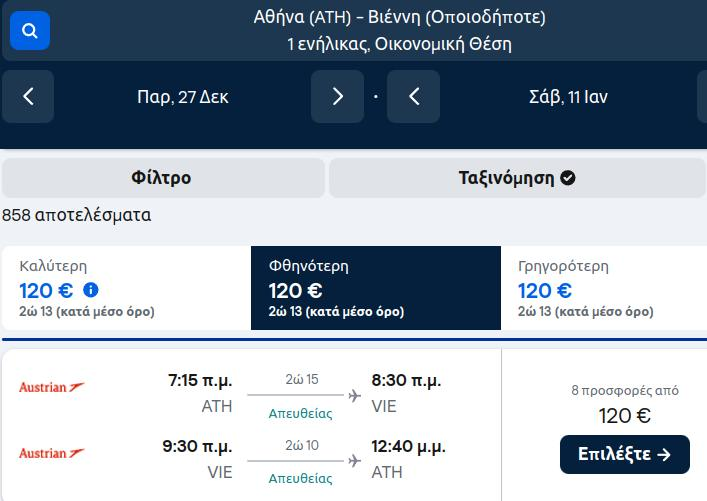Click the Austrian logo on the return flight
Image resolution: width=707 pixels, height=501 pixels.
tap(51, 453)
